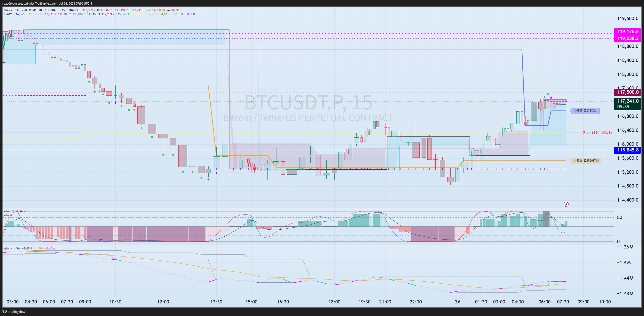Image resolution: width=644 pixels, height=316 pixels.
Task: Click the 16:30 time axis label
Action: pos(283,302)
